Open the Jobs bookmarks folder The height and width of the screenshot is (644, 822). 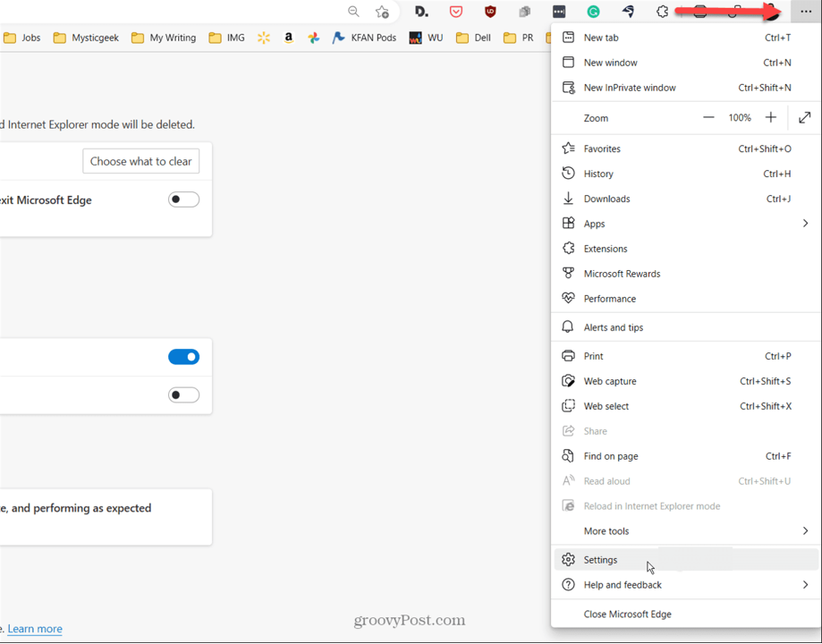22,38
